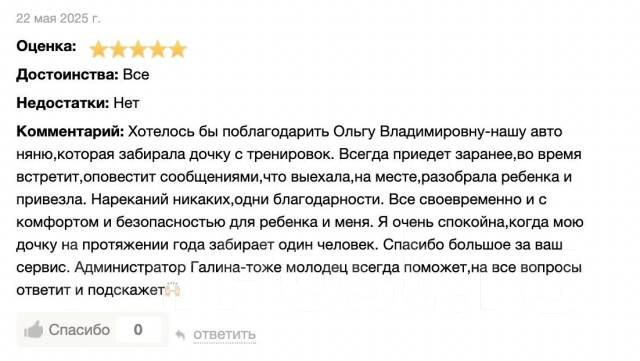This screenshot has height=361, width=640.
Task: Select the Оценка label
Action: [x=47, y=46]
